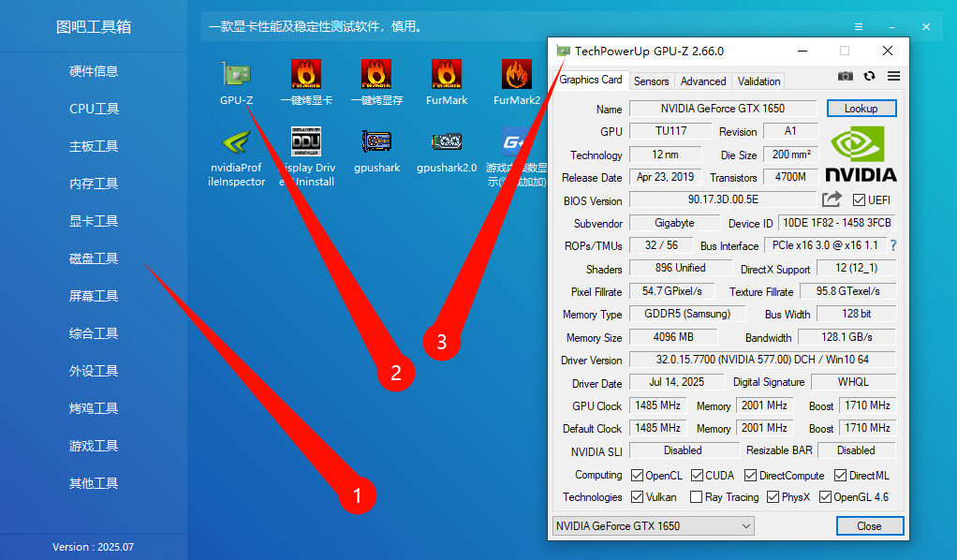Viewport: 957px width, 560px height.
Task: Open Display Driver Uninstaller (DDU) icon
Action: pos(306,141)
